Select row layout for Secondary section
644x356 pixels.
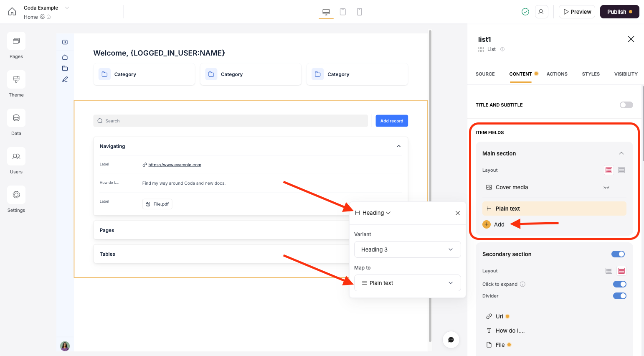621,271
